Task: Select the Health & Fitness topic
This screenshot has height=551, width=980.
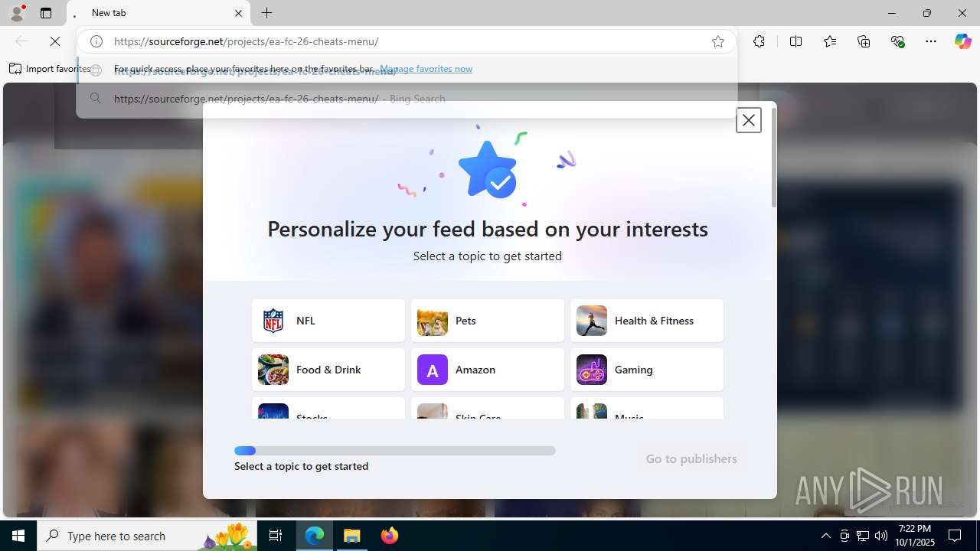Action: (x=647, y=321)
